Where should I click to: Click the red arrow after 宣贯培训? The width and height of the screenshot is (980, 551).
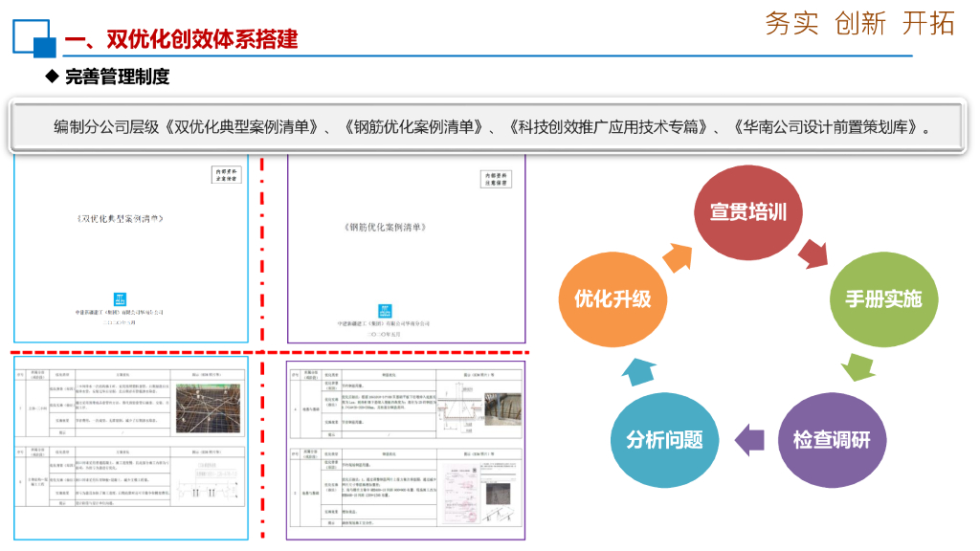(813, 253)
